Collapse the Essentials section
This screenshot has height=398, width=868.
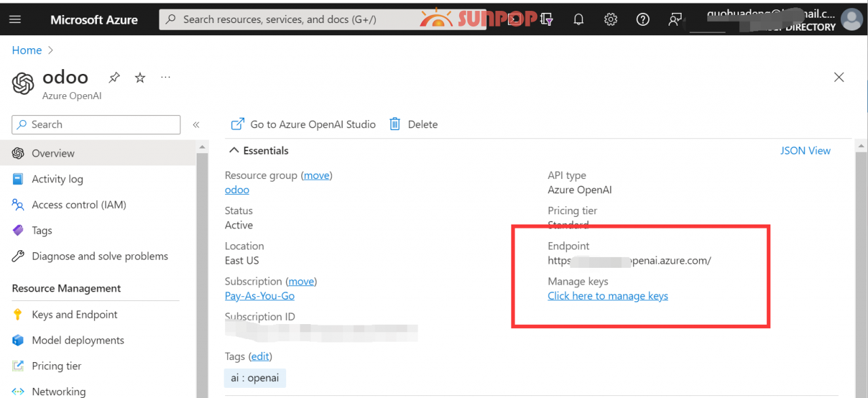(234, 151)
